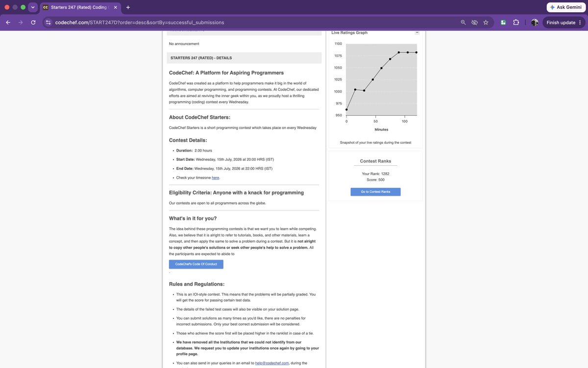Click the last rating graph point near minute 120

(416, 53)
